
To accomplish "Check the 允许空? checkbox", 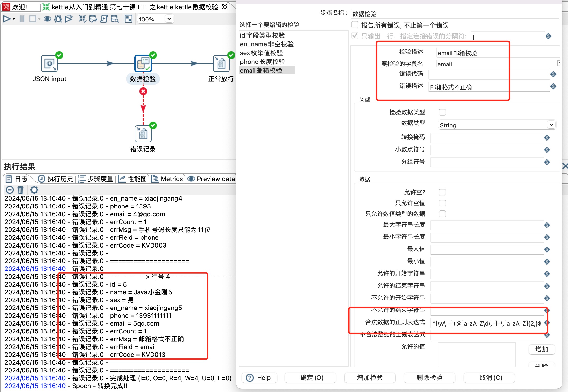I will [442, 192].
